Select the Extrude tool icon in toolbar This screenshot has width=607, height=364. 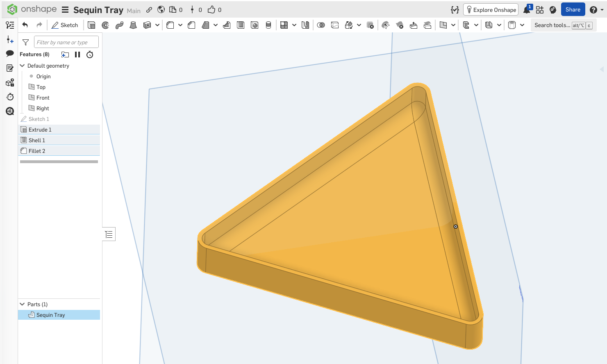(91, 25)
